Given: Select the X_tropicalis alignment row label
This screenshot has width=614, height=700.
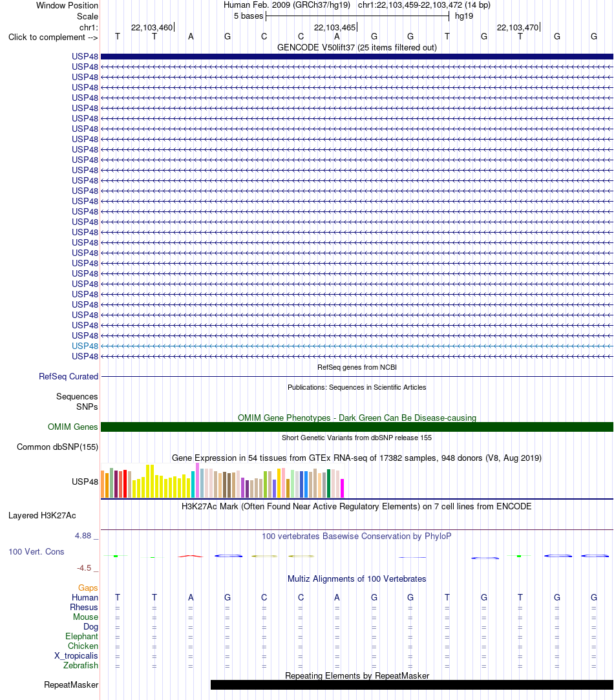Looking at the screenshot, I should click(x=76, y=656).
